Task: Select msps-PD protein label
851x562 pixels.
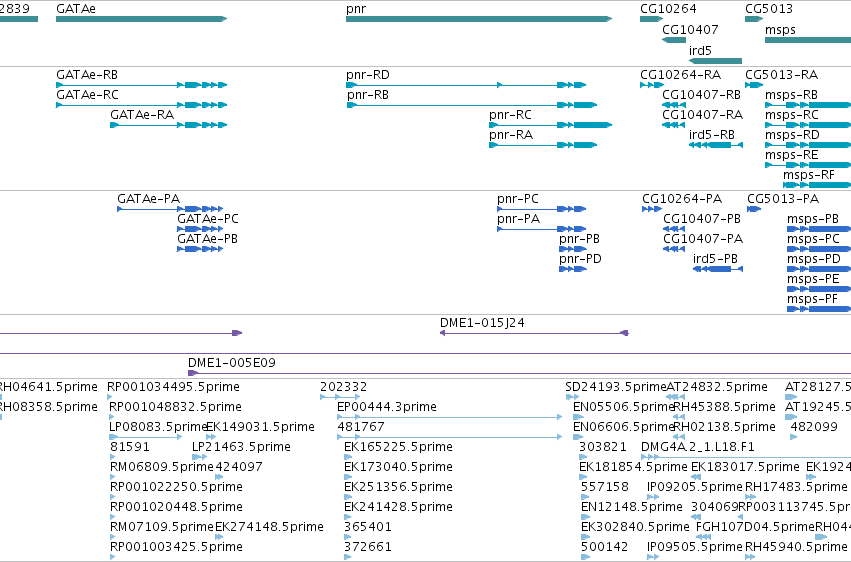Action: (814, 259)
